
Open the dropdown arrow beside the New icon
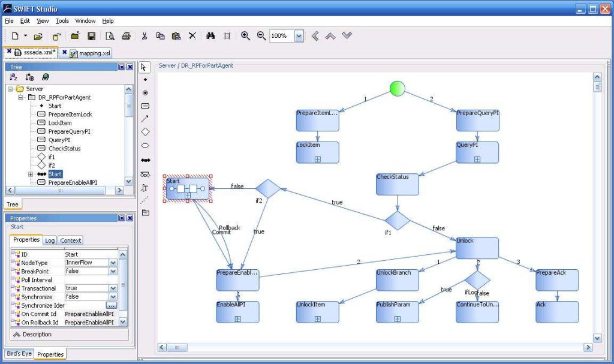point(25,35)
